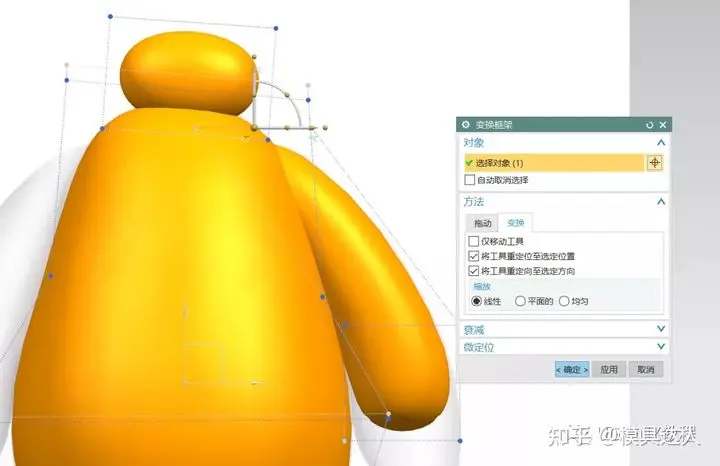The width and height of the screenshot is (720, 466).
Task: Activate the 选择对象 (1) selection field
Action: (554, 163)
